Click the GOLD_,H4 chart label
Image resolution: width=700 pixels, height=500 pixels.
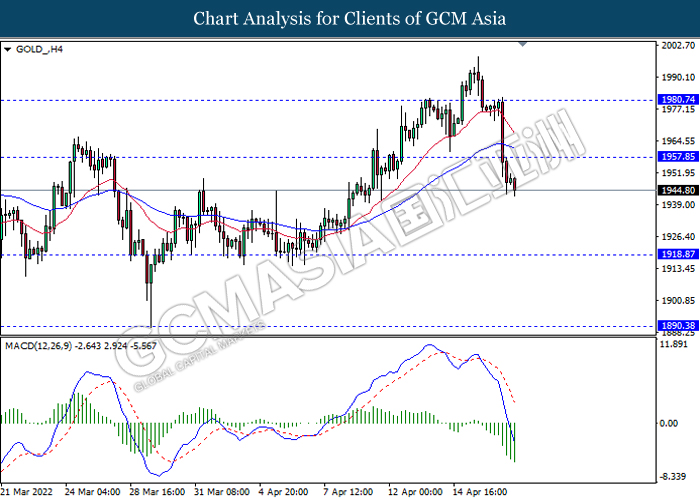point(39,49)
